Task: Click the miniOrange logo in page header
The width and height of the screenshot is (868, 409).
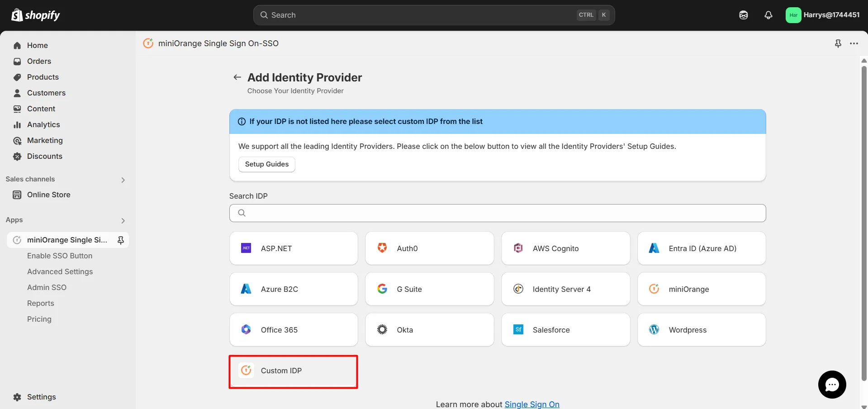Action: [148, 43]
